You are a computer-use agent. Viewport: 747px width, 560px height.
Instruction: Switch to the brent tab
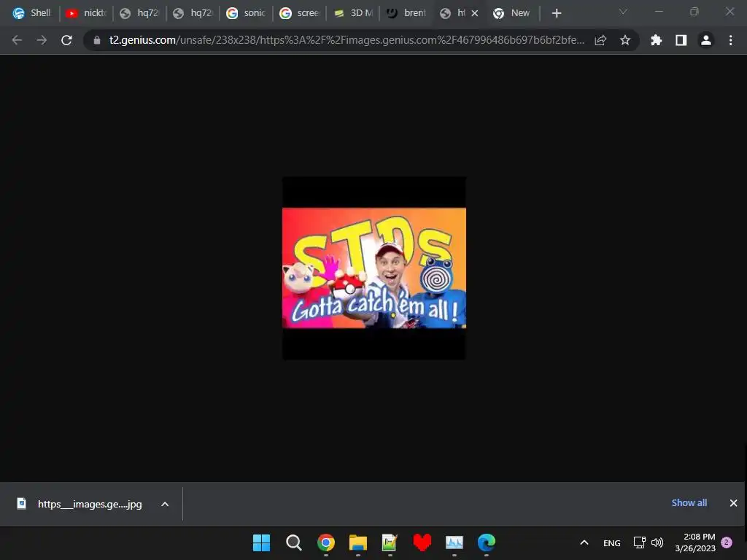pos(406,13)
